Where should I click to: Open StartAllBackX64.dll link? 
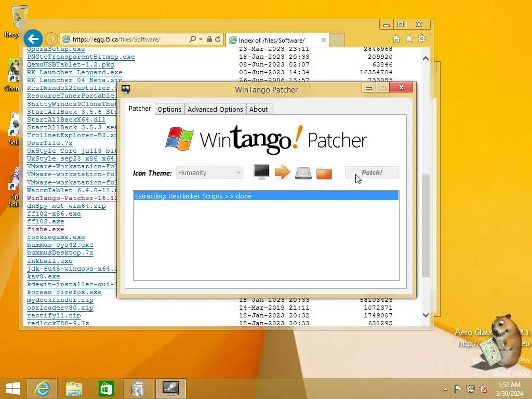click(66, 119)
